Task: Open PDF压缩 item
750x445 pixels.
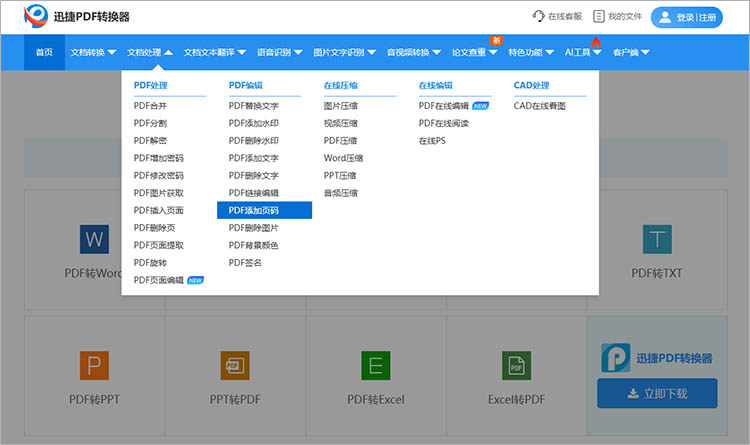Action: [340, 141]
